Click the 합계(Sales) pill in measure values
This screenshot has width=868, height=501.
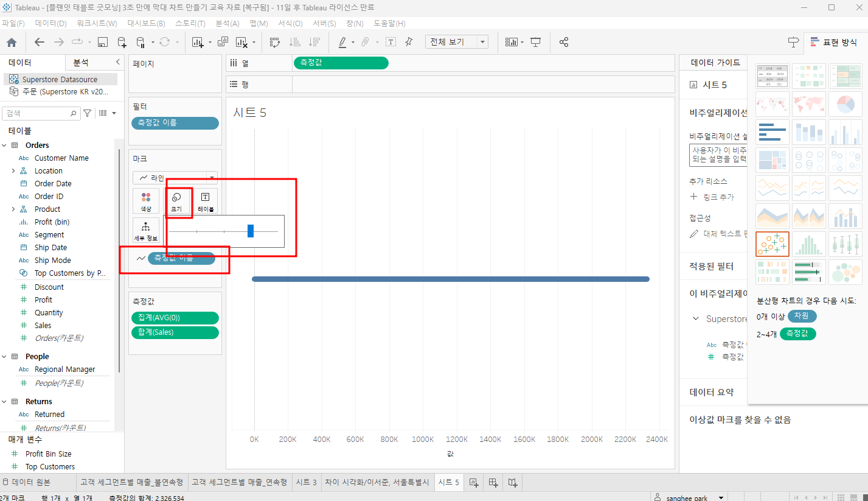coord(175,332)
